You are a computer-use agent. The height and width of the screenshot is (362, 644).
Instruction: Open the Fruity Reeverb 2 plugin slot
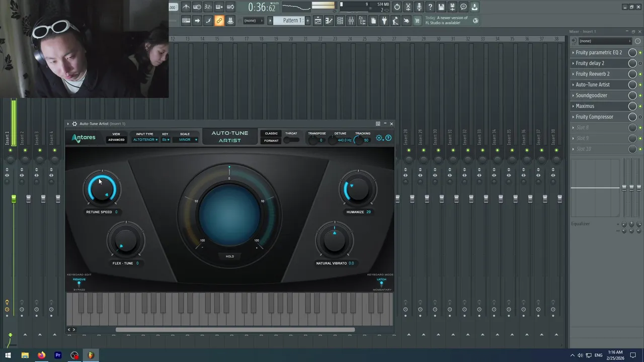pos(599,74)
